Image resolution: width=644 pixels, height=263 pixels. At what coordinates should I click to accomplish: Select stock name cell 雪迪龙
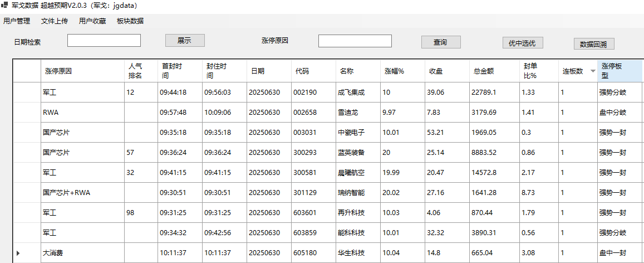pos(358,113)
